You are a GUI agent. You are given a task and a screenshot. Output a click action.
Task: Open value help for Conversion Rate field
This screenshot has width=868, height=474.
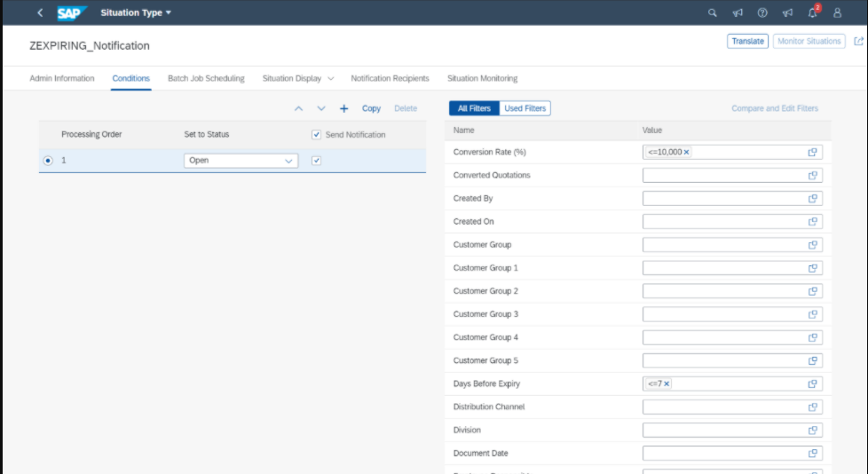[x=812, y=152]
